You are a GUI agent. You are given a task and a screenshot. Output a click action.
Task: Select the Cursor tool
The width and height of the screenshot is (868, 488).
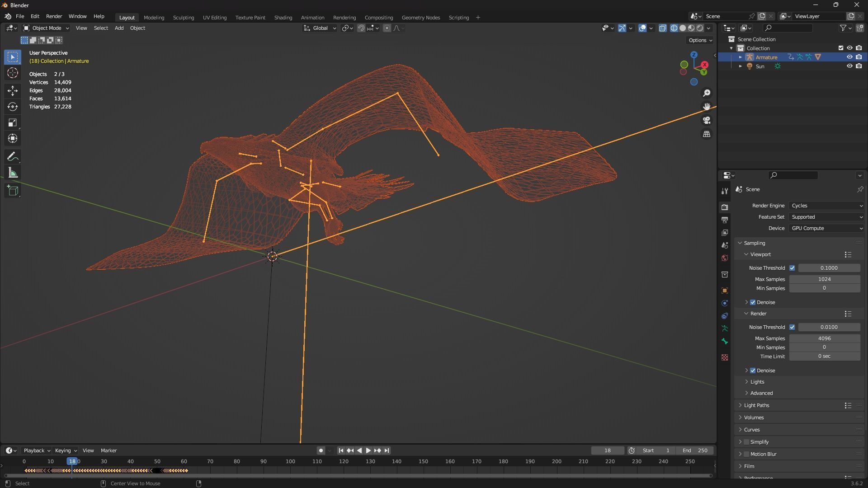coord(13,73)
